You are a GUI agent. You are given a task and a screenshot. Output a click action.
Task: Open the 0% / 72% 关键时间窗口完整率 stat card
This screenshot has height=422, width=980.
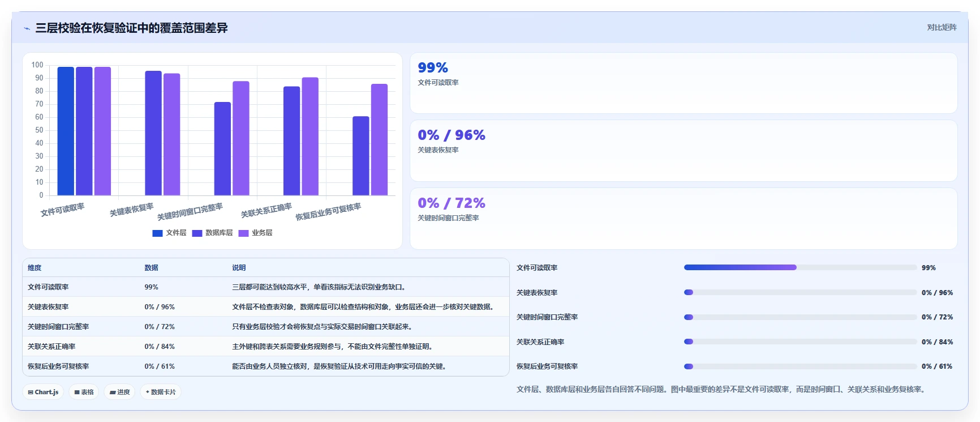pyautogui.click(x=684, y=219)
